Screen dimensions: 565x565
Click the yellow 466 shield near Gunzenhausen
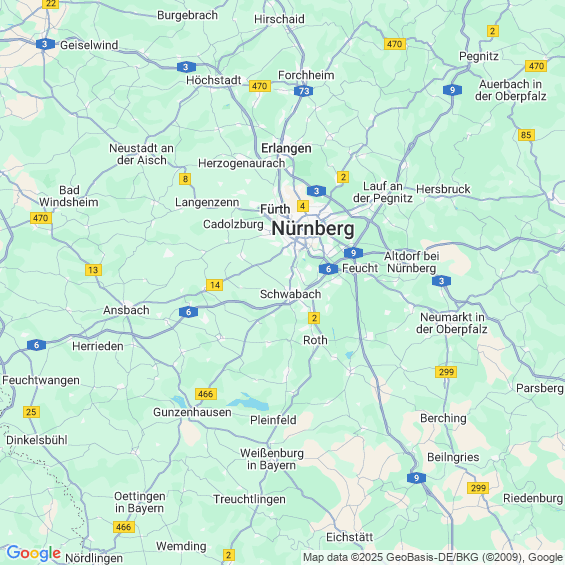[x=206, y=394]
